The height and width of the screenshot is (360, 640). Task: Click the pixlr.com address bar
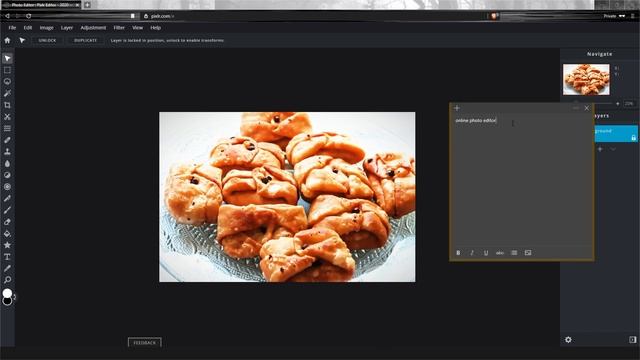point(314,16)
